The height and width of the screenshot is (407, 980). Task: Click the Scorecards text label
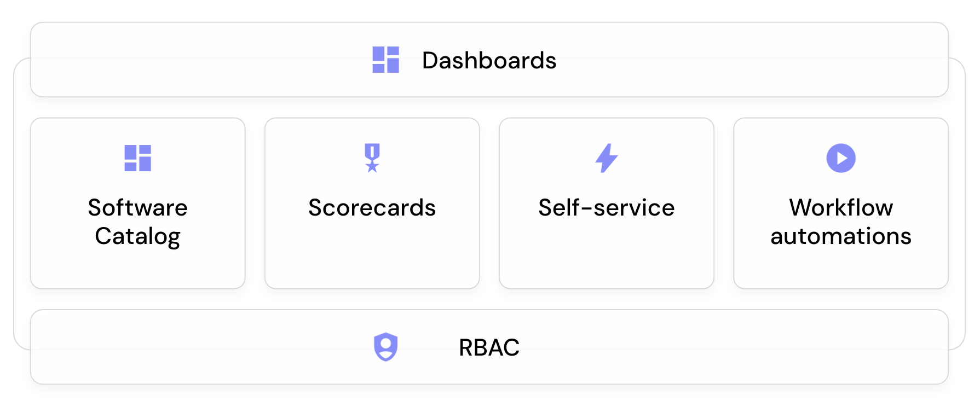click(372, 208)
